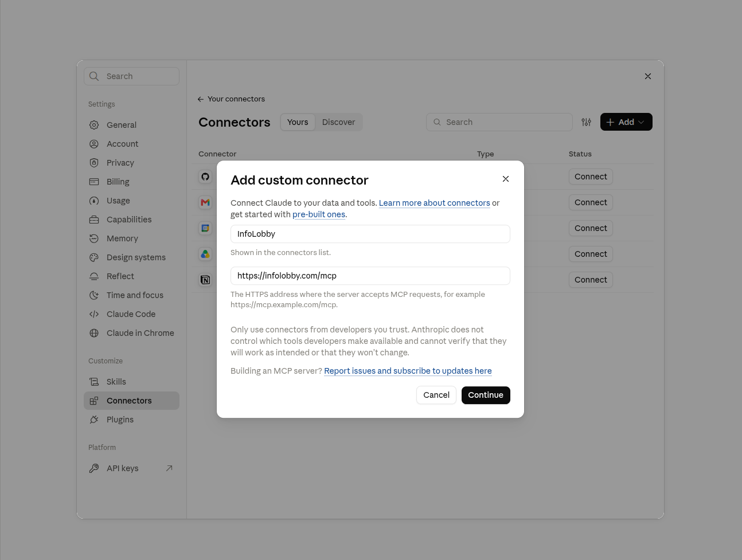Screen dimensions: 742x560
Task: Click the Notion connector icon
Action: point(205,280)
